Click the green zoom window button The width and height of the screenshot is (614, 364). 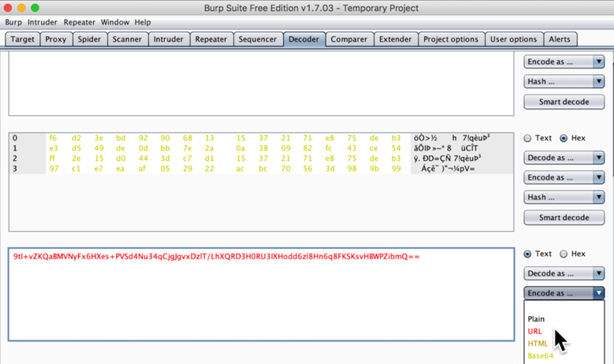(35, 8)
